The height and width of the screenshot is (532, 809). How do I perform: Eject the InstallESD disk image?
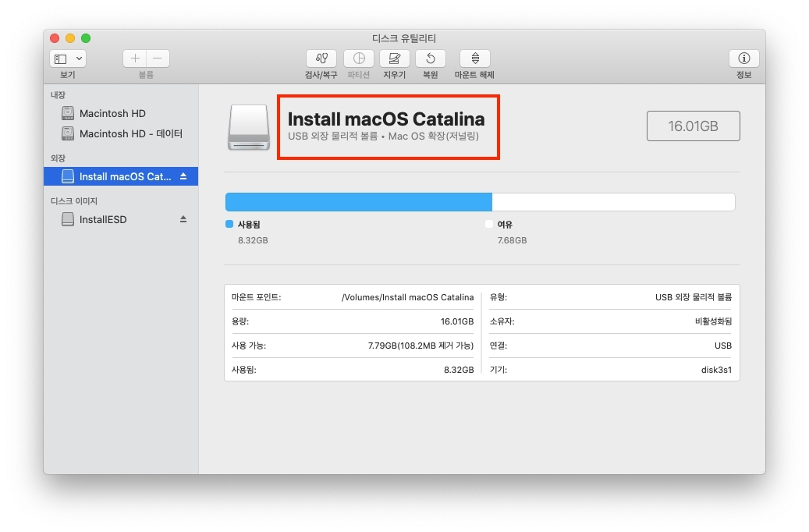tap(183, 219)
